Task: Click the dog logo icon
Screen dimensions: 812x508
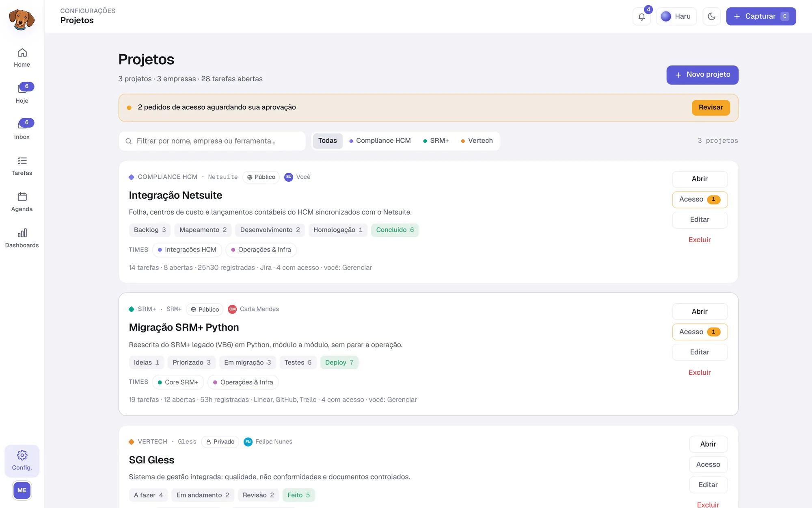Action: 22,19
